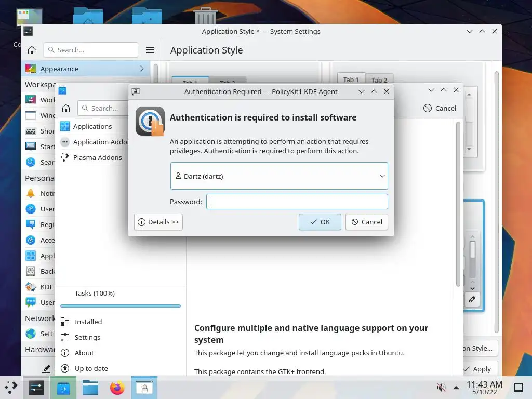Open the Dartz (dartz) user dropdown
532x399 pixels.
point(279,176)
